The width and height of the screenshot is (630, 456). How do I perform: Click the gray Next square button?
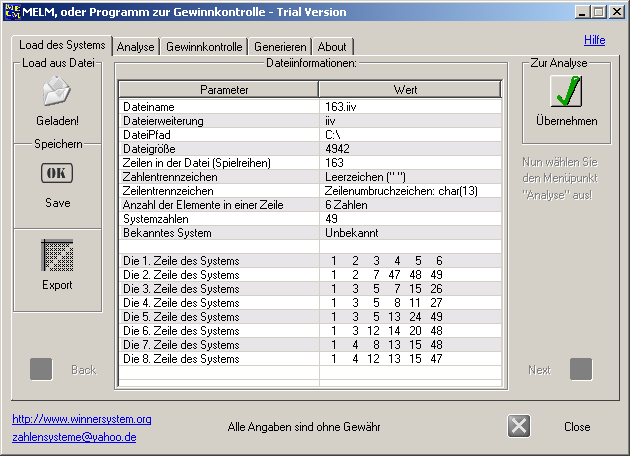581,369
